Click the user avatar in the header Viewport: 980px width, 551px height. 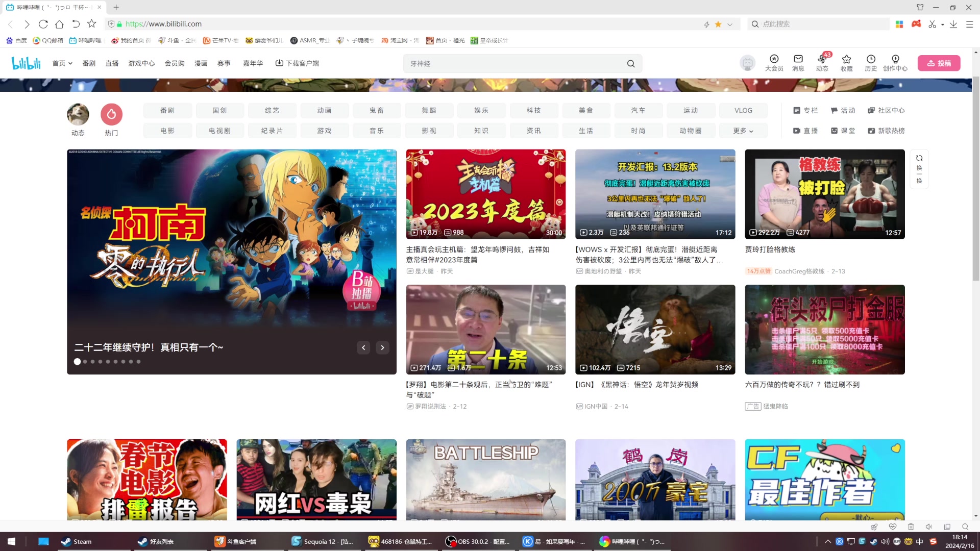click(x=747, y=63)
